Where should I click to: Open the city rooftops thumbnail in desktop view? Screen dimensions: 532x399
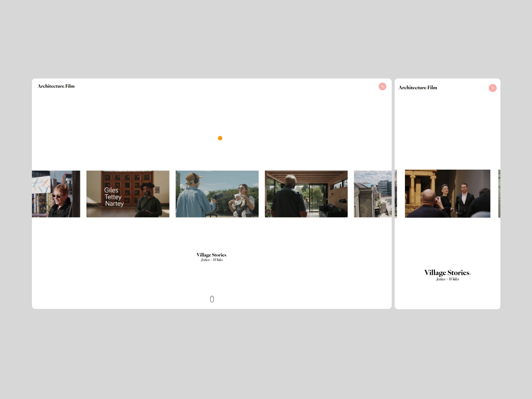(373, 194)
